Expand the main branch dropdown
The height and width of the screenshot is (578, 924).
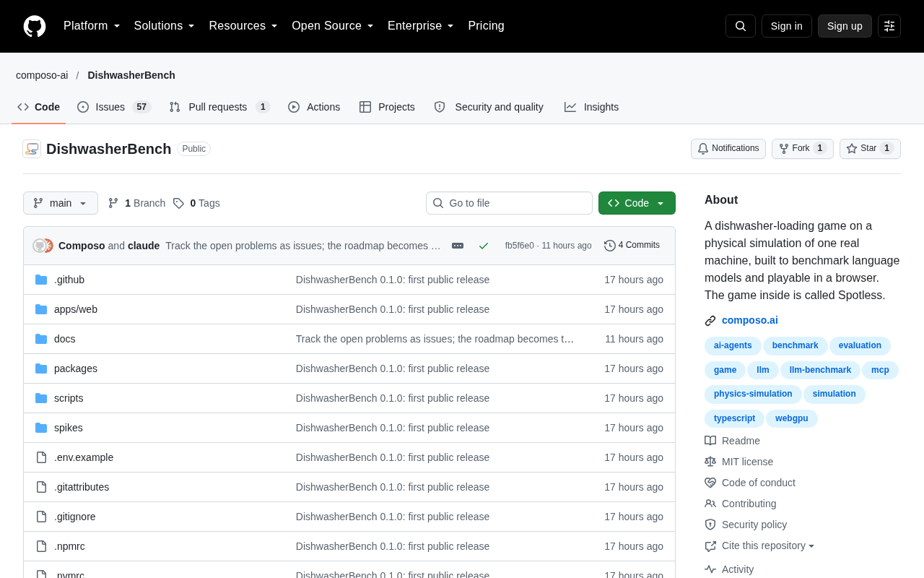(x=61, y=203)
